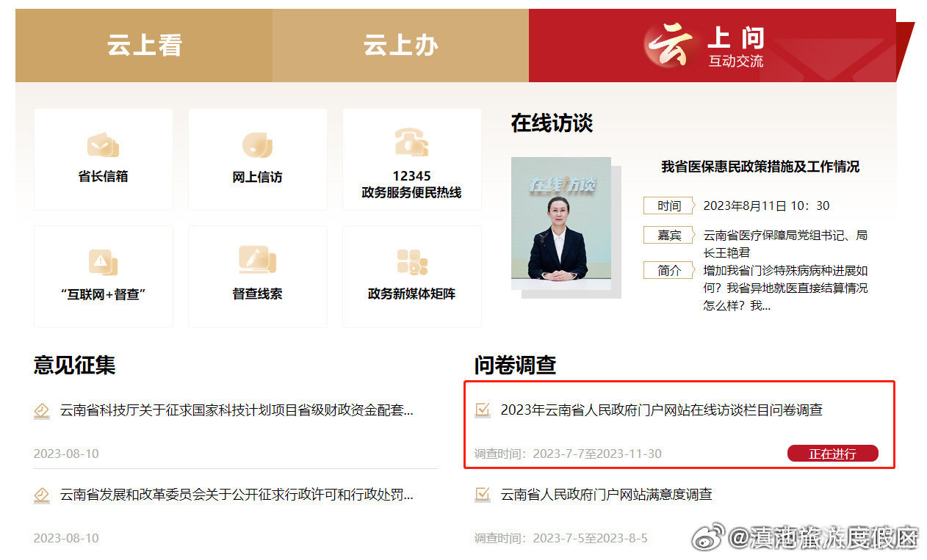Open the 2023年在线访谈栏目问卷调查 link

[x=661, y=410]
